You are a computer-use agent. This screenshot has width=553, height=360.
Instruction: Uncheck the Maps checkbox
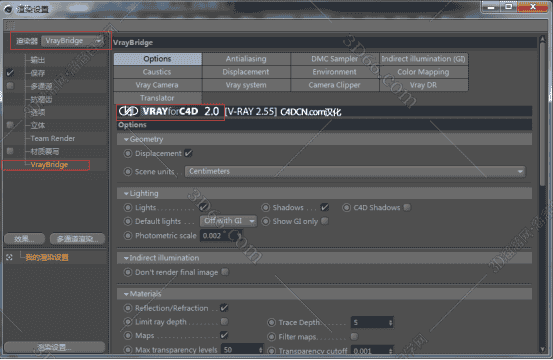tap(224, 335)
